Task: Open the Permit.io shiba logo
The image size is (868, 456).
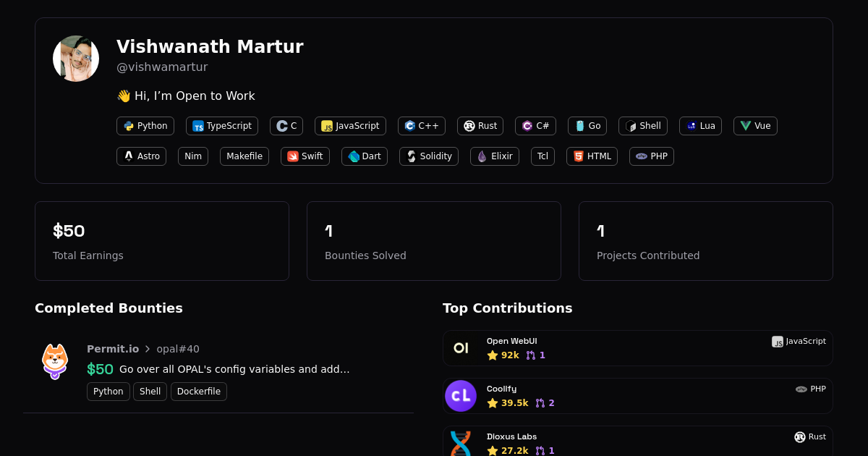Action: (x=55, y=361)
